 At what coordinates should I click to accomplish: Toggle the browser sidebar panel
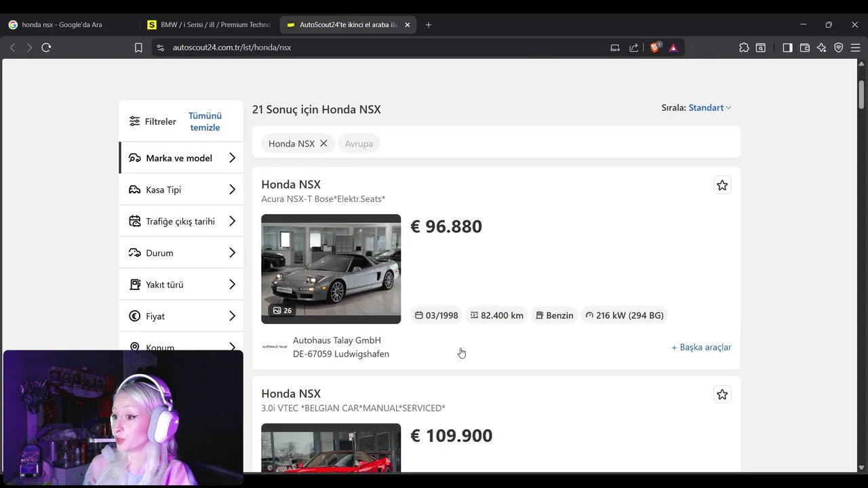[x=787, y=47]
